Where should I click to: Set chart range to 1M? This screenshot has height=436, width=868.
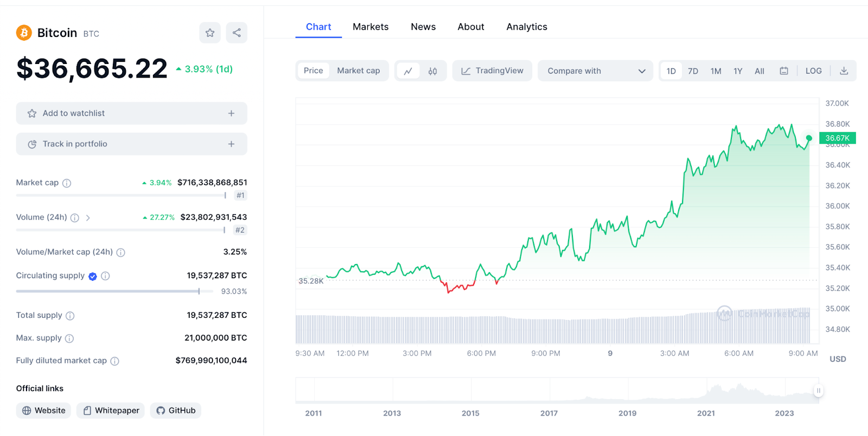click(716, 71)
